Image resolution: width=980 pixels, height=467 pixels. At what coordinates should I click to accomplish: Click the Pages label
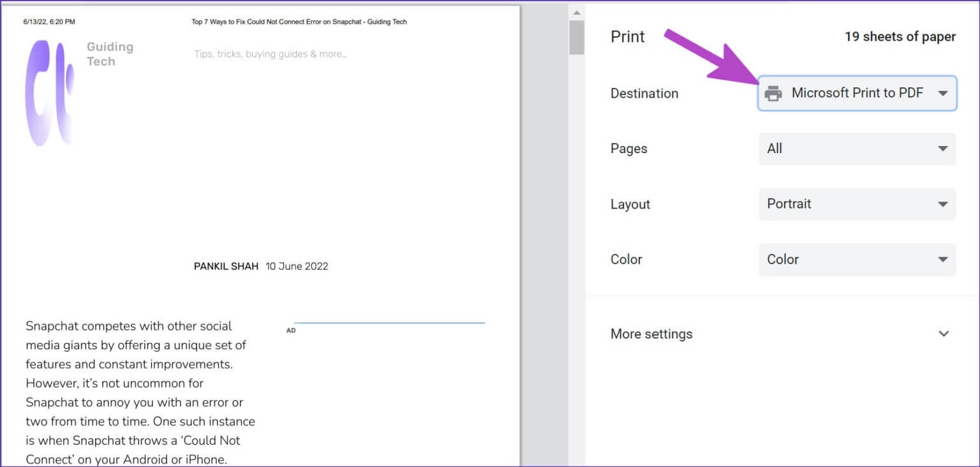629,149
